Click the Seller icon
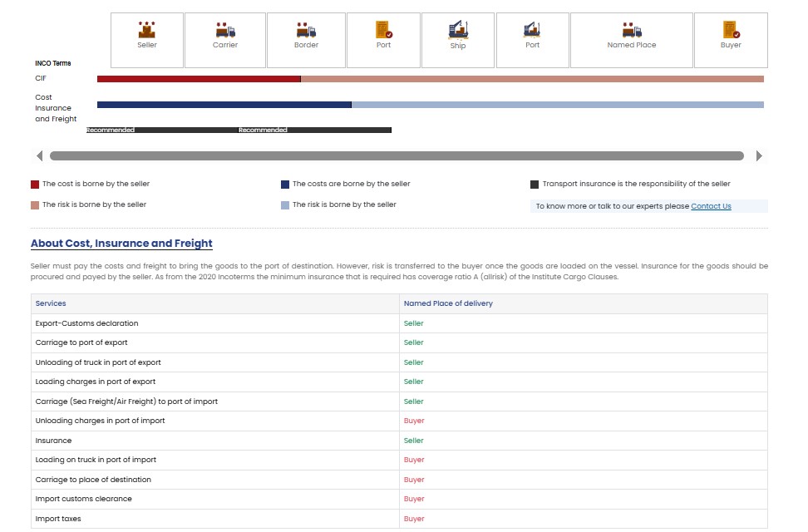 [147, 30]
